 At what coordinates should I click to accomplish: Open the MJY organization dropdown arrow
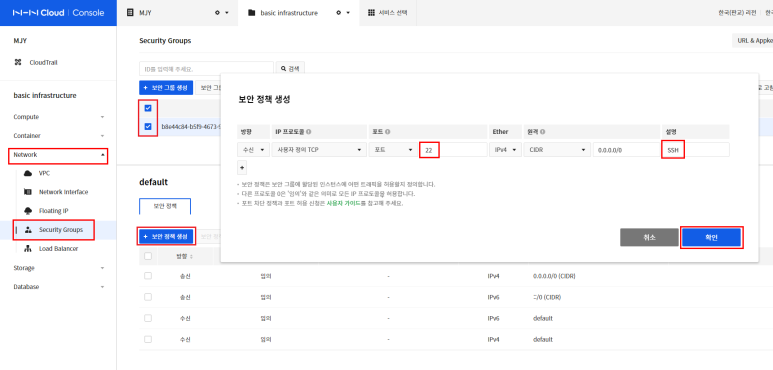[227, 13]
